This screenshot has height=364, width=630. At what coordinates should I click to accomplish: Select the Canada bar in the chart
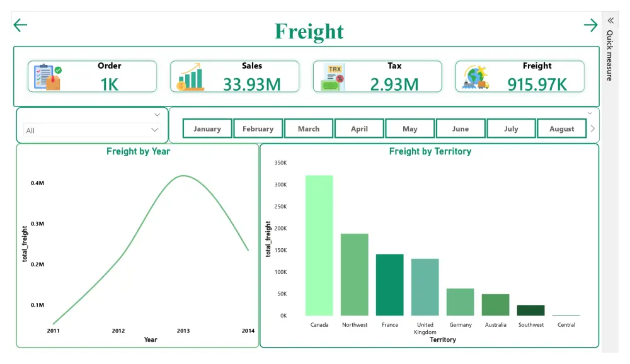[319, 246]
